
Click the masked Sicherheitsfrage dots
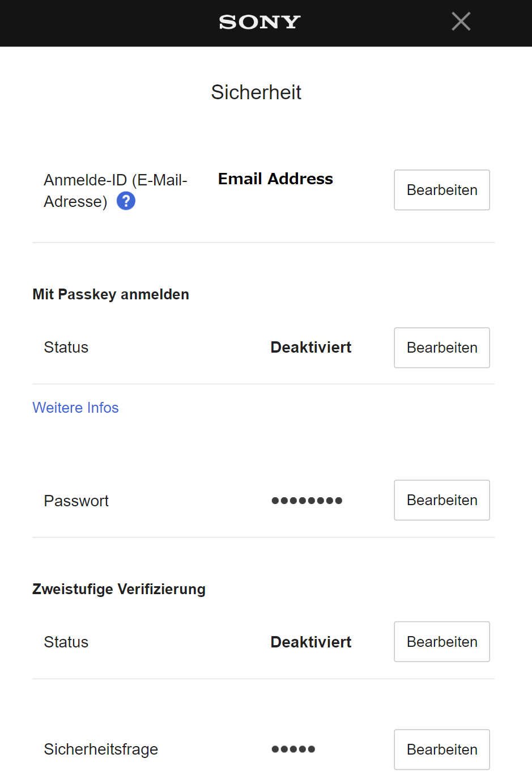coord(293,749)
